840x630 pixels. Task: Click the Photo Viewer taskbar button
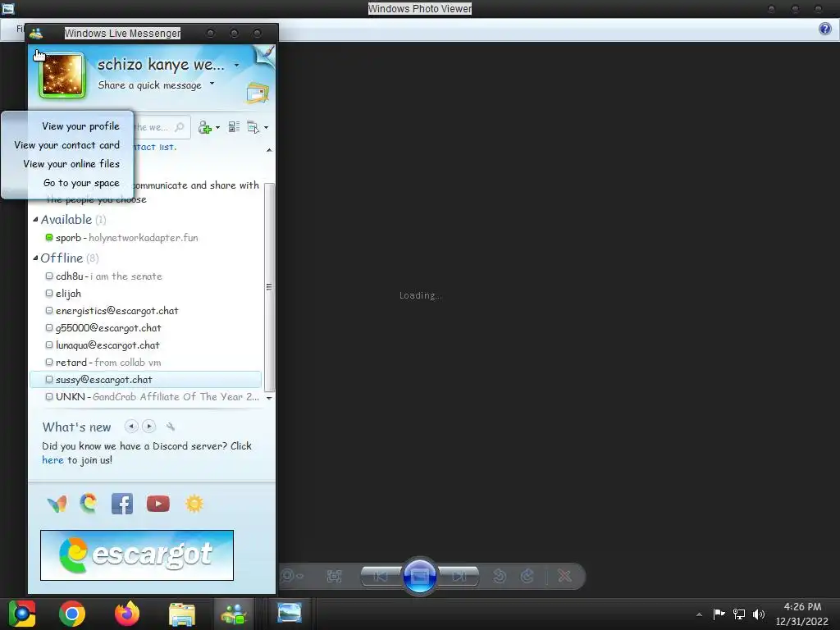tap(290, 613)
